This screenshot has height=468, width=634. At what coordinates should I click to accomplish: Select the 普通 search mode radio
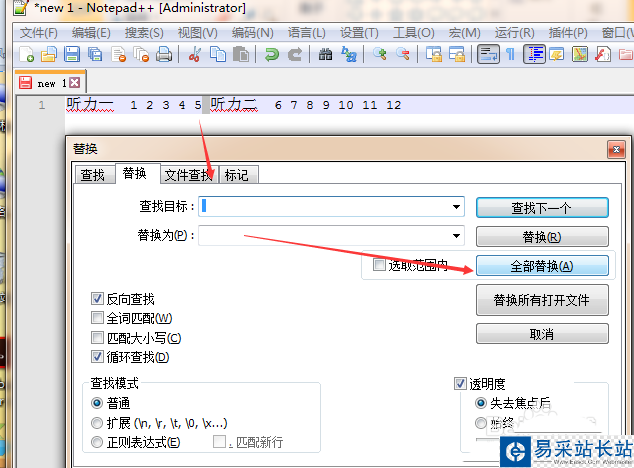coord(97,403)
